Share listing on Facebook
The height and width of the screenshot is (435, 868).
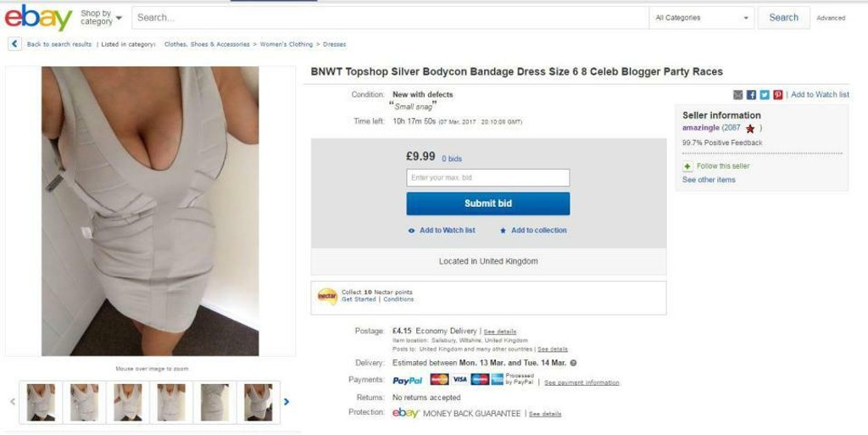751,95
